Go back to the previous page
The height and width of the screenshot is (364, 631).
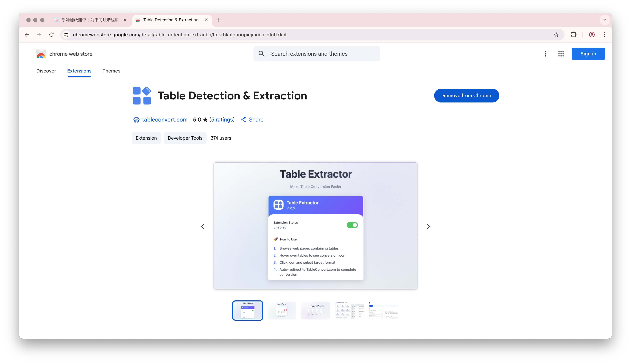27,34
